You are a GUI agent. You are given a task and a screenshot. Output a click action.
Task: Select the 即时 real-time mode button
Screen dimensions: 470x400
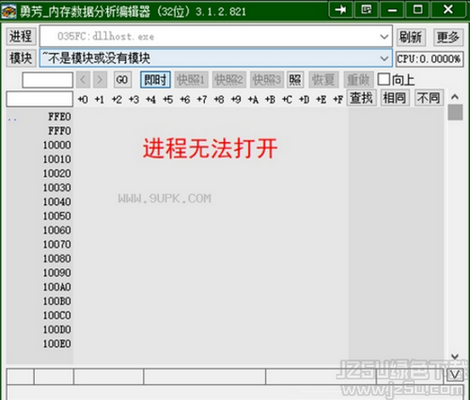[x=155, y=80]
